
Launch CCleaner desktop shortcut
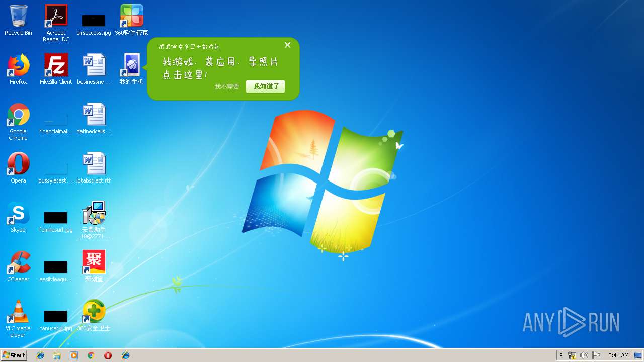[18, 266]
